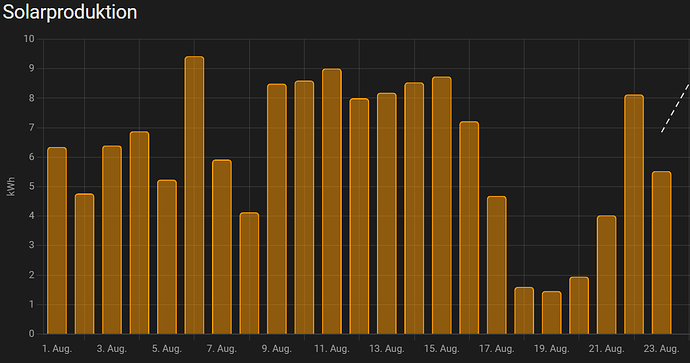This screenshot has height=363, width=690.
Task: Click the '17. Aug.' axis label
Action: pyautogui.click(x=497, y=349)
